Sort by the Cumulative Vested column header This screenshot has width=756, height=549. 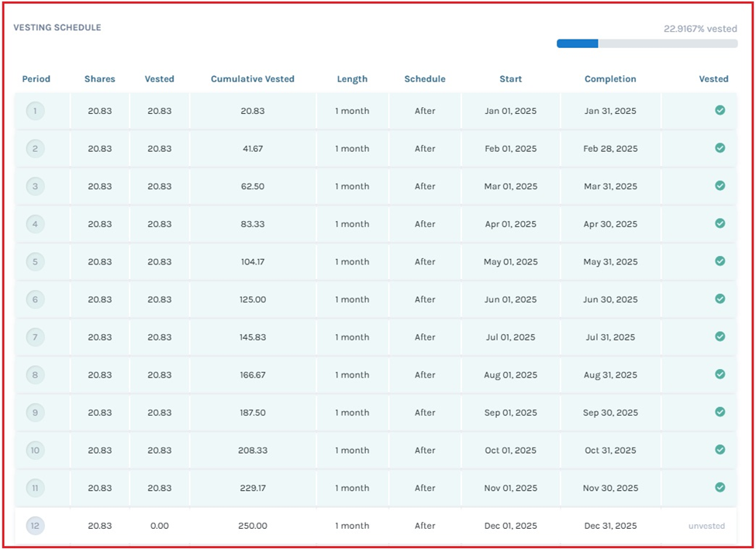pos(252,79)
